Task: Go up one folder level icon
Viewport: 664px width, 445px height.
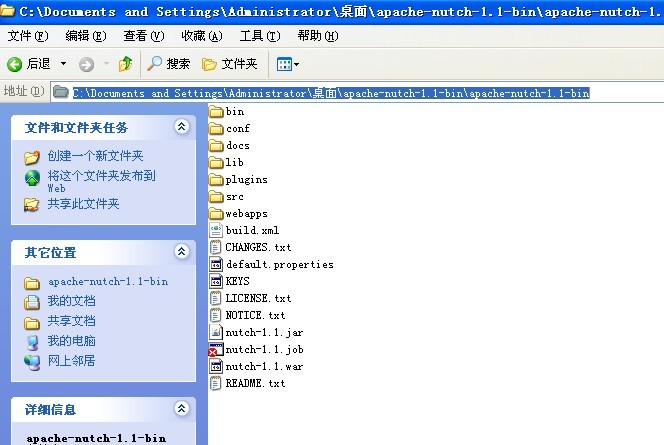Action: pos(125,64)
